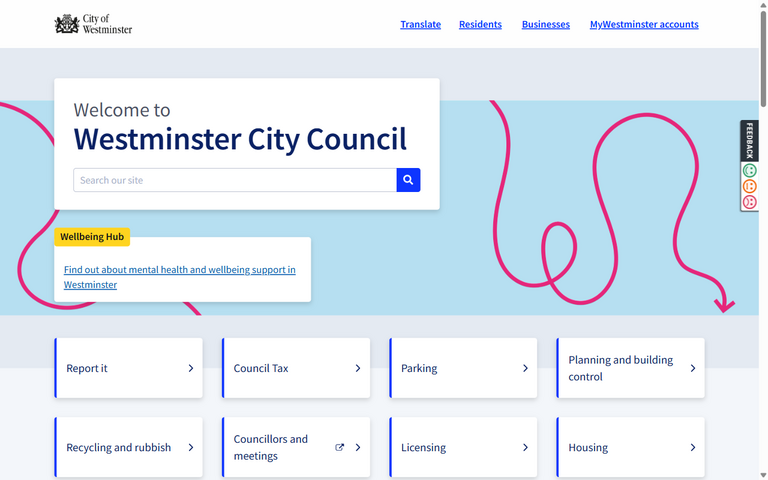Open the vertical Feedback tab
Image resolution: width=768 pixels, height=480 pixels.
point(749,141)
